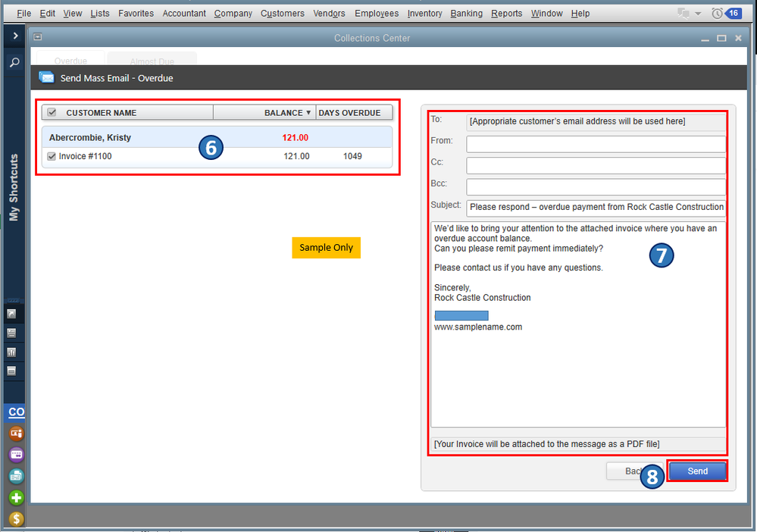This screenshot has height=532, width=757.
Task: Open the File menu
Action: click(23, 14)
